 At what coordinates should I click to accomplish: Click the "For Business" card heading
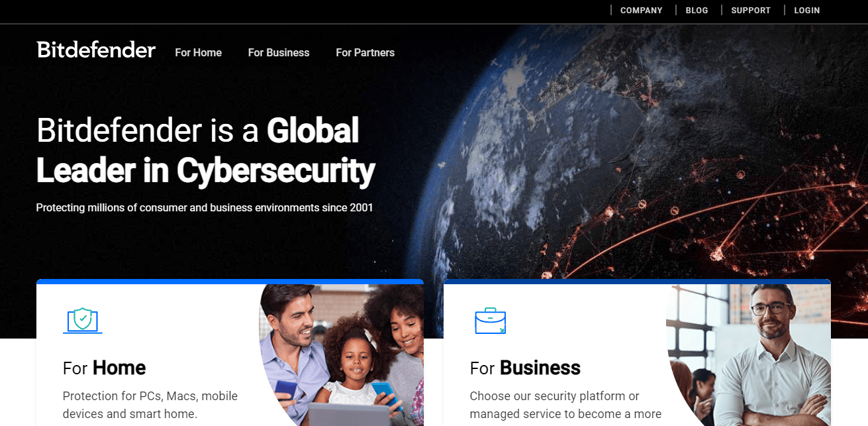(x=525, y=368)
